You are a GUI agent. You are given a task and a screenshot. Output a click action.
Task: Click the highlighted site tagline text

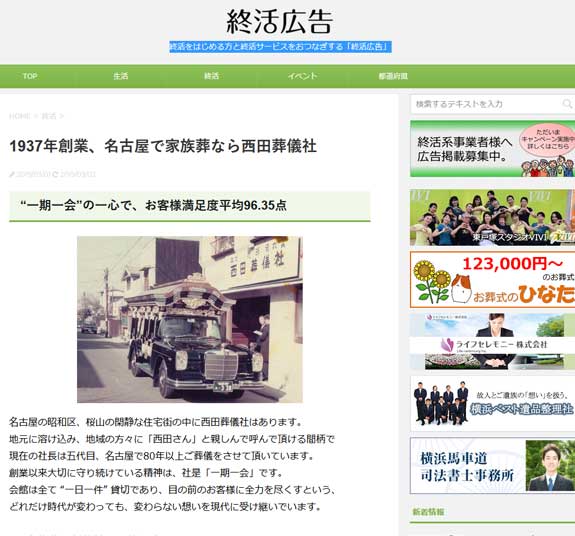click(x=280, y=47)
